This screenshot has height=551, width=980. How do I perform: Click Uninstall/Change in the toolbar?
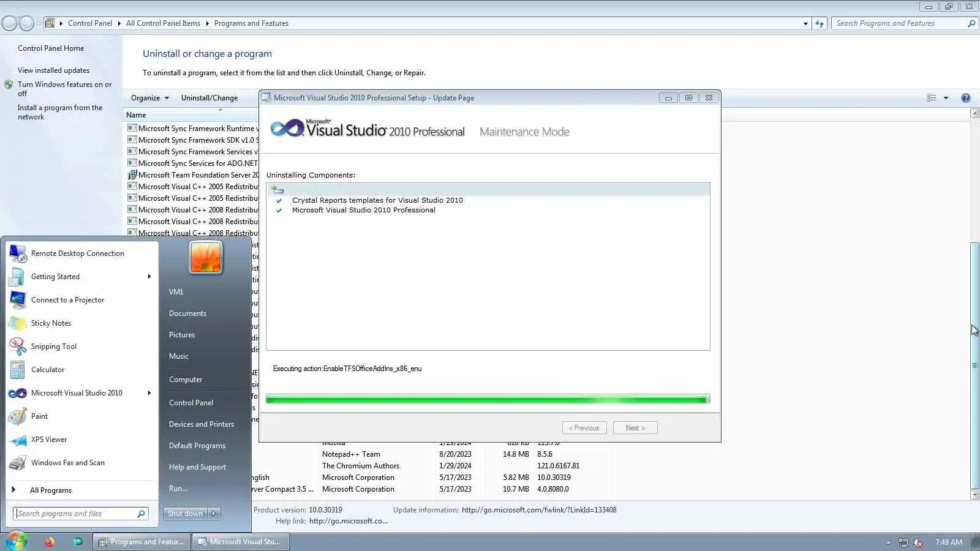[x=209, y=98]
